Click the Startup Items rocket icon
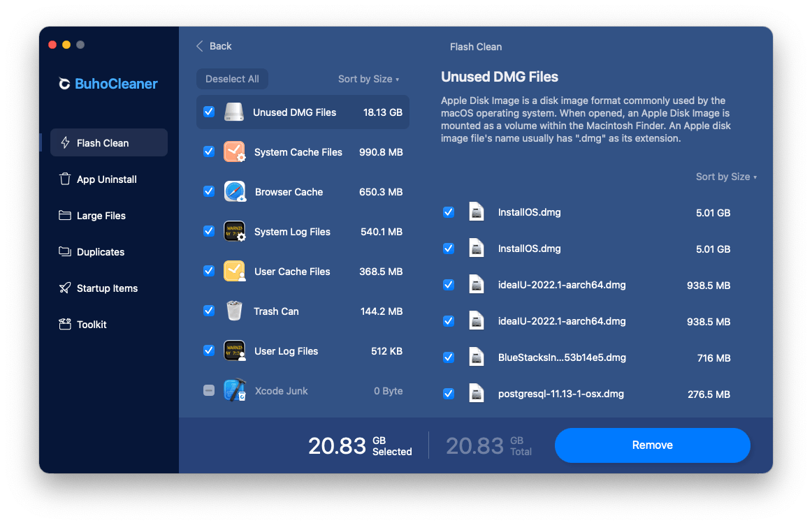The image size is (812, 525). (65, 288)
